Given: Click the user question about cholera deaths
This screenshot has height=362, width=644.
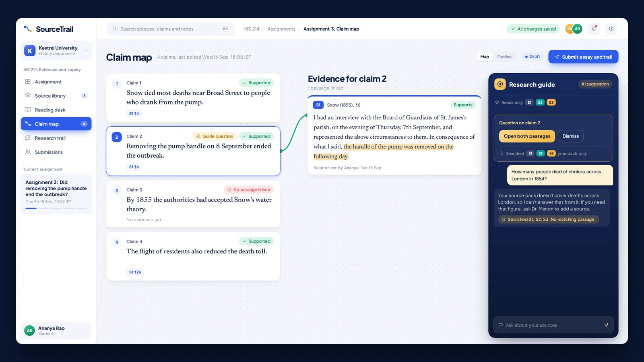Looking at the screenshot, I should pyautogui.click(x=560, y=175).
